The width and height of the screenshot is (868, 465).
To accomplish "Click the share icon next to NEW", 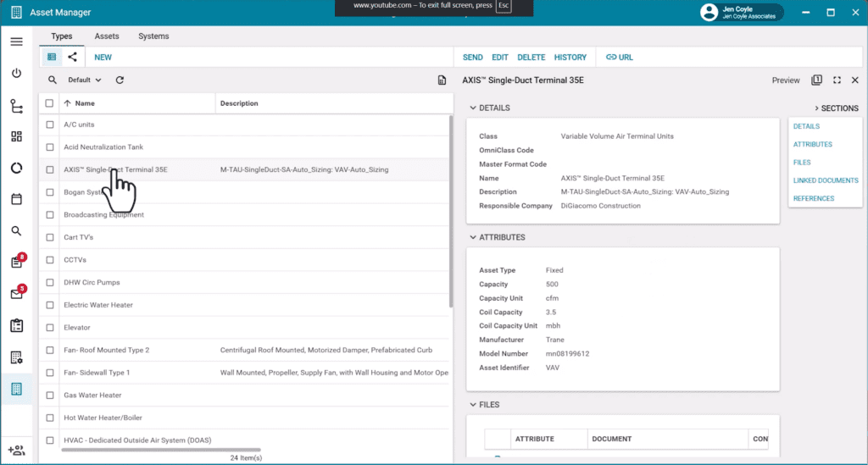I will click(73, 57).
